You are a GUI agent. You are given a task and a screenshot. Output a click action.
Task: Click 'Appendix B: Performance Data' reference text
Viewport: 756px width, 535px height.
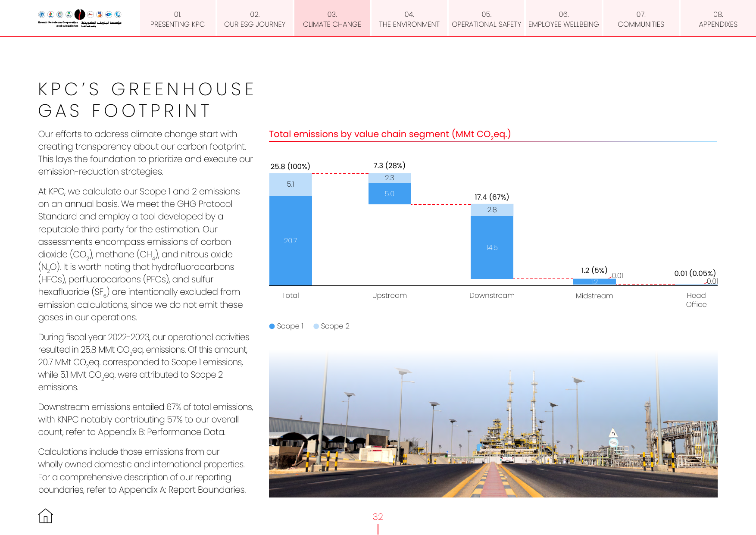(x=162, y=432)
